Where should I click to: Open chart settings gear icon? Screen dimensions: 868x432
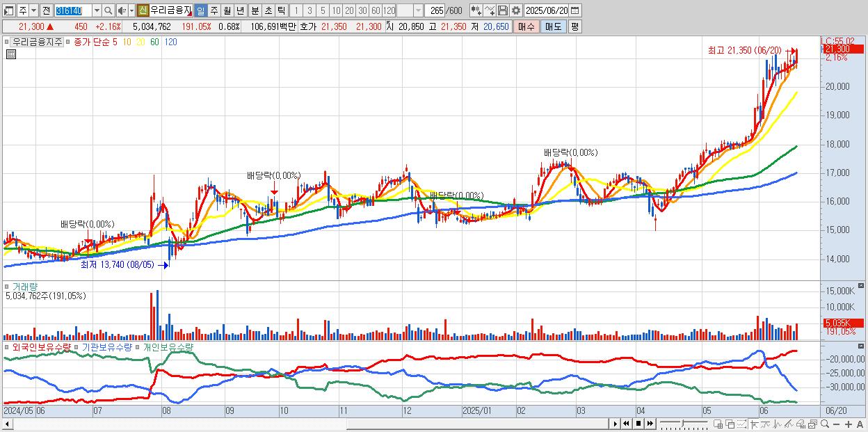(515, 10)
